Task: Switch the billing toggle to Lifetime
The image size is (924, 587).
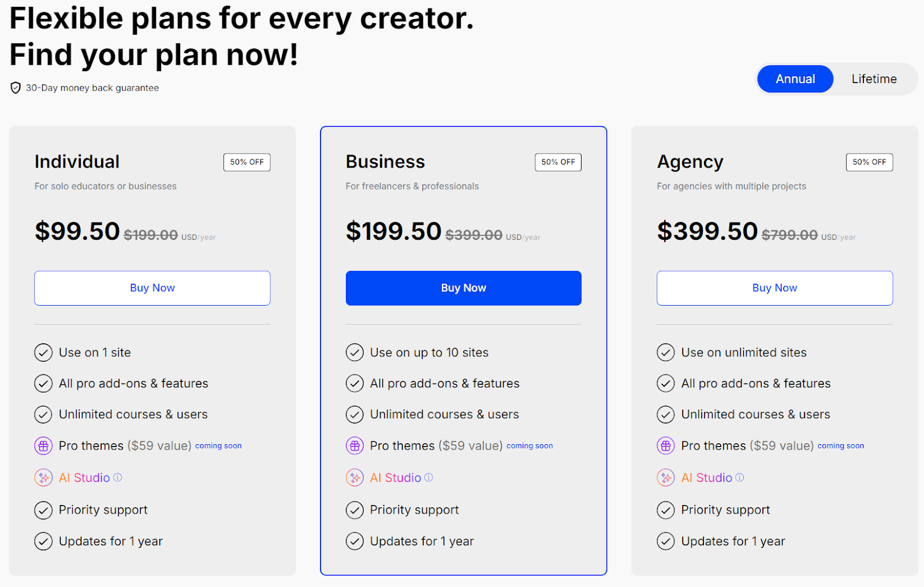Action: click(x=874, y=79)
